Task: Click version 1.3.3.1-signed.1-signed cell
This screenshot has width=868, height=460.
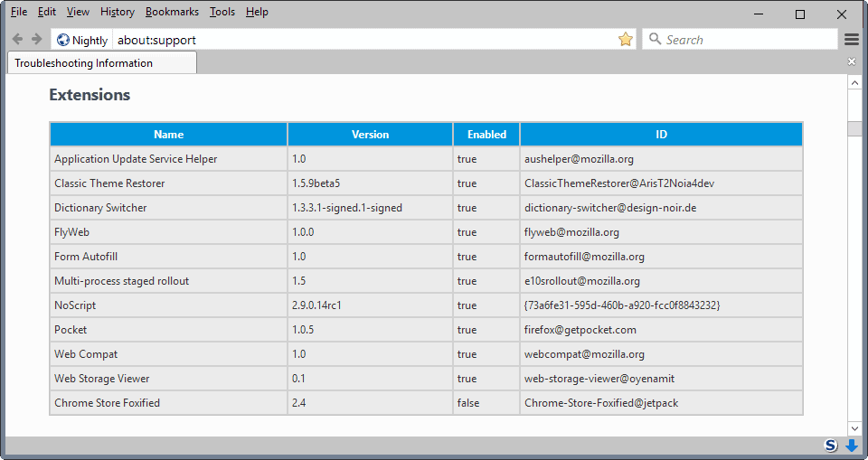Action: 371,208
